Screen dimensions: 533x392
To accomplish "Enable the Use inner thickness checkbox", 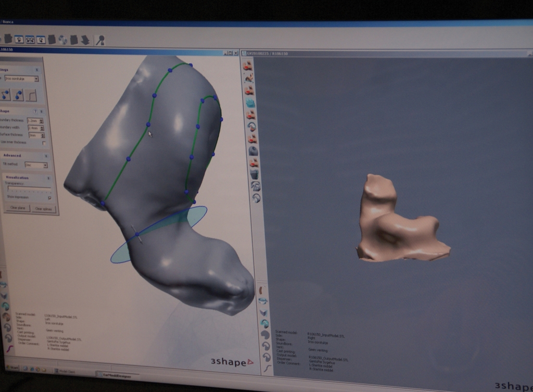I will click(44, 143).
